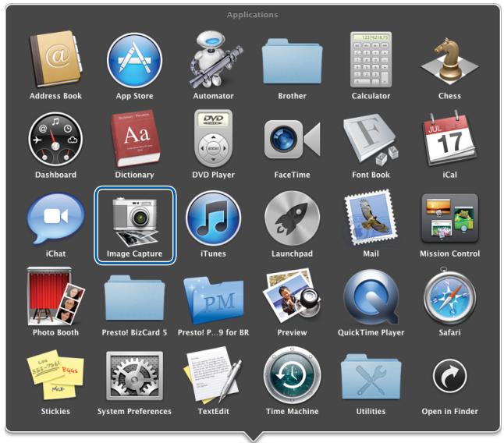Open the Presto! BizCard 5 folder
The height and width of the screenshot is (443, 504).
[x=134, y=298]
